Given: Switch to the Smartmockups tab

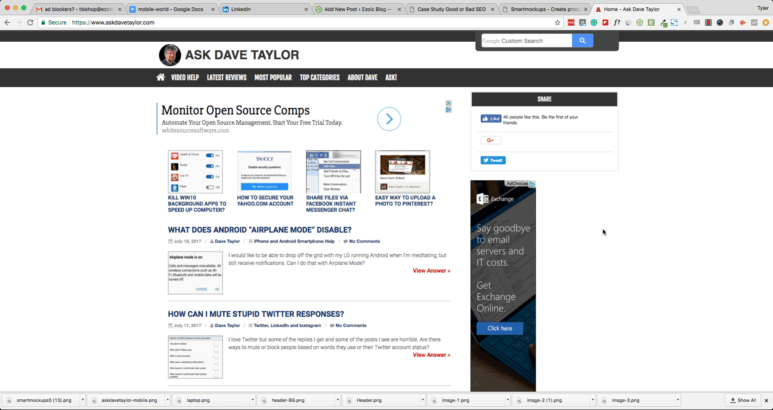Looking at the screenshot, I should (545, 9).
